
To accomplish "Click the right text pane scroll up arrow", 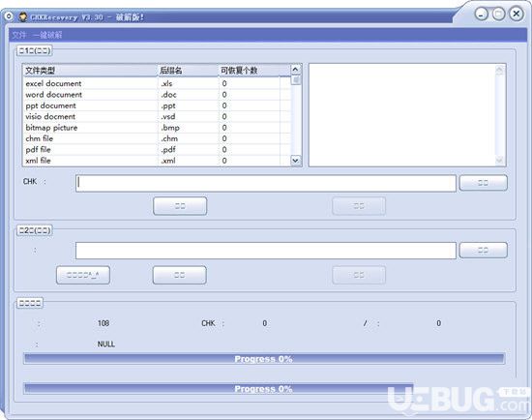I will [499, 70].
